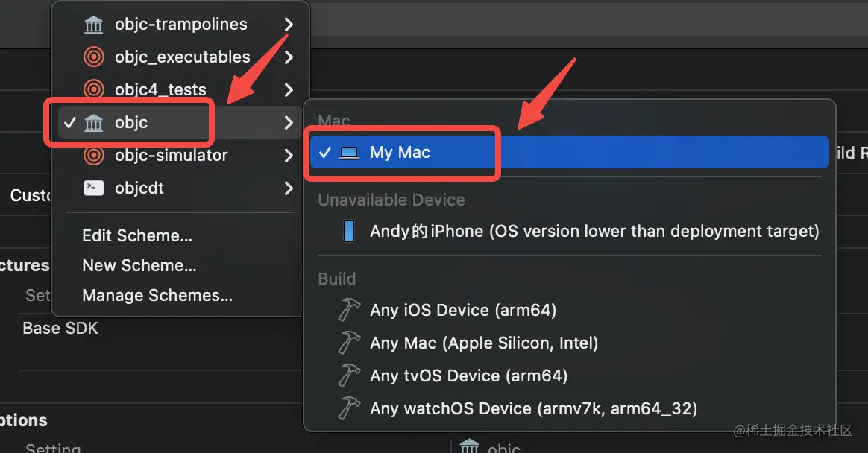Select the checked My Mac destination
This screenshot has height=453, width=868.
400,153
